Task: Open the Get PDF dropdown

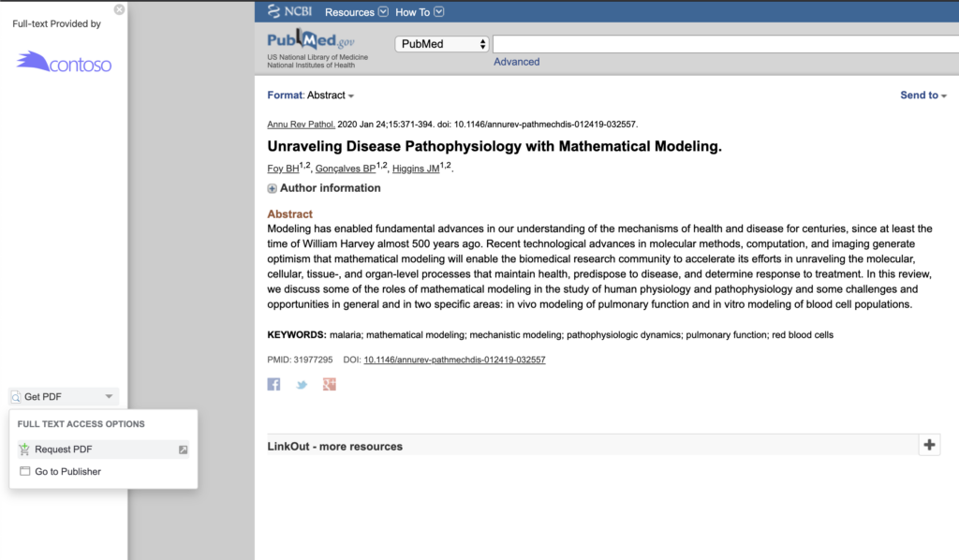Action: click(64, 397)
